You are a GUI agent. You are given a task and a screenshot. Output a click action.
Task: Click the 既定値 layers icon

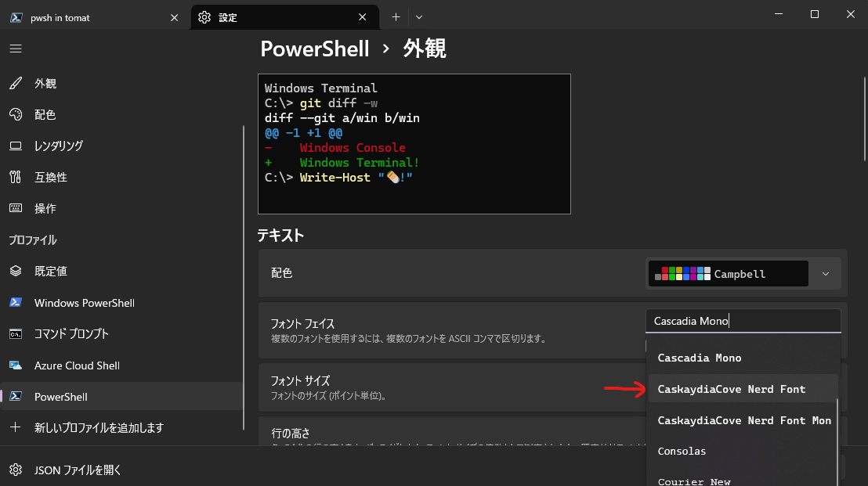point(16,271)
